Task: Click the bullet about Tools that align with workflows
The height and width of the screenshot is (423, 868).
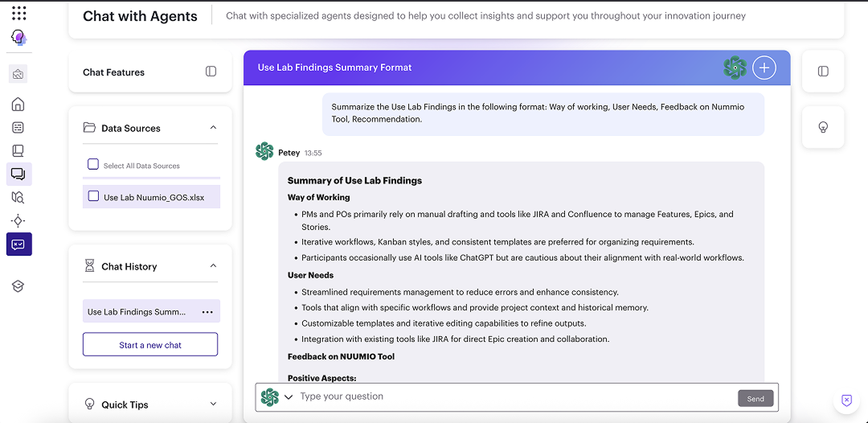Action: pyautogui.click(x=474, y=307)
